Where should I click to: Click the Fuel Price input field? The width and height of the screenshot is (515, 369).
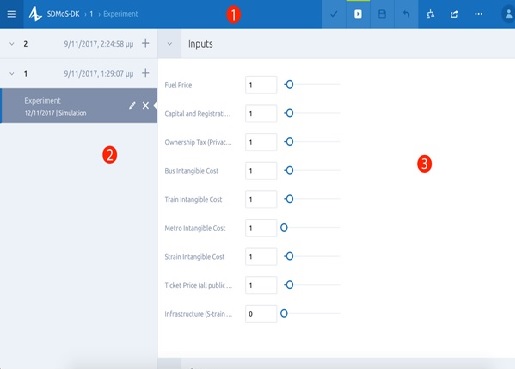coord(261,85)
